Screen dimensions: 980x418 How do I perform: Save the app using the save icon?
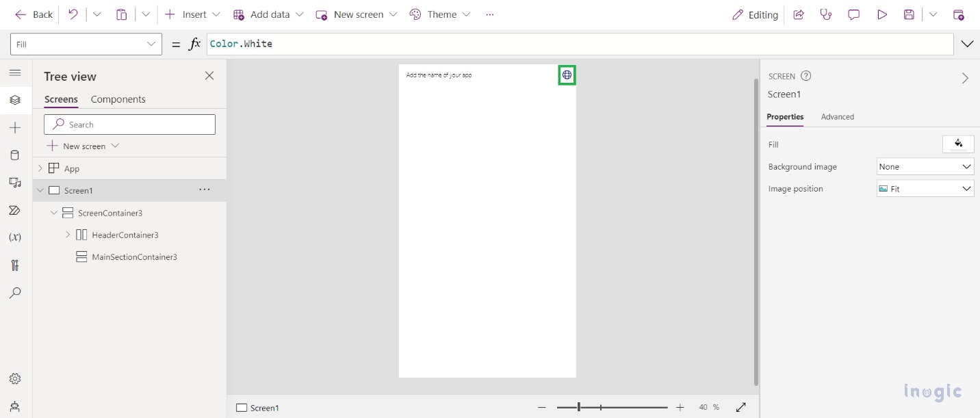click(909, 14)
